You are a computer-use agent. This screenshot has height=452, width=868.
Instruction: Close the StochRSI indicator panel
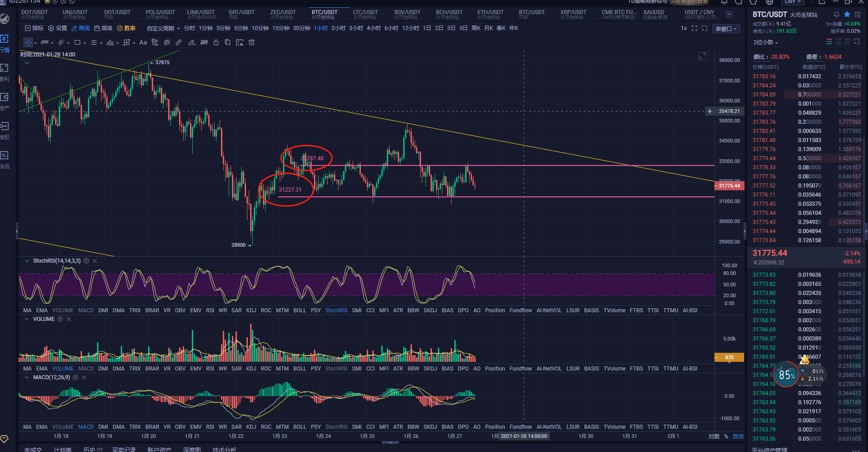click(95, 261)
